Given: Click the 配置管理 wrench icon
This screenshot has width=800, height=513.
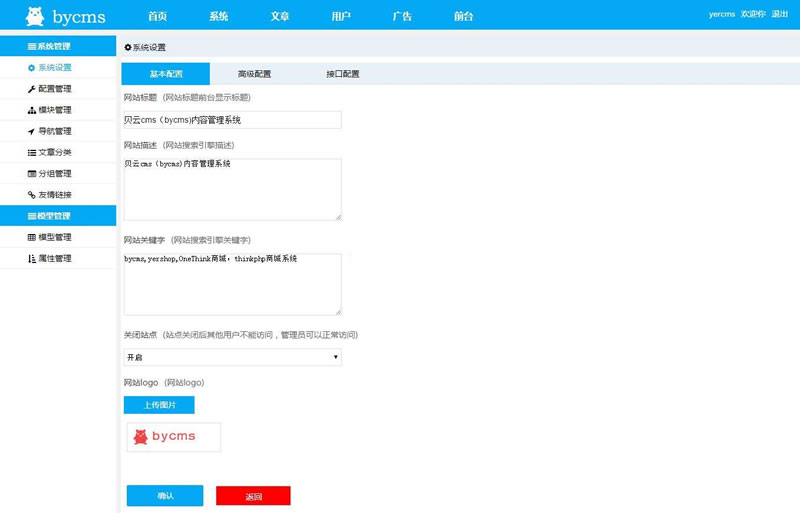Looking at the screenshot, I should point(32,89).
